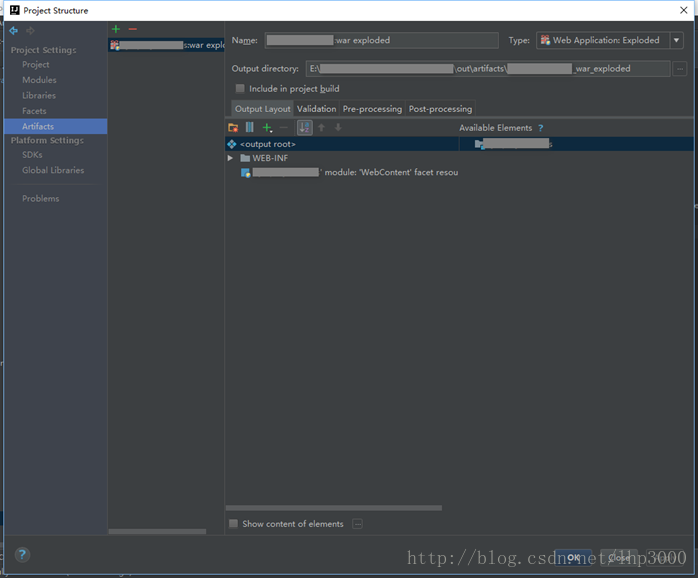Open the Problems section

point(41,199)
